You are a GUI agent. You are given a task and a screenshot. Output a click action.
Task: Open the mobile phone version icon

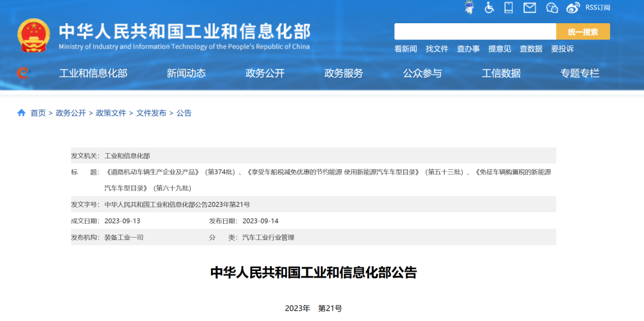[509, 8]
